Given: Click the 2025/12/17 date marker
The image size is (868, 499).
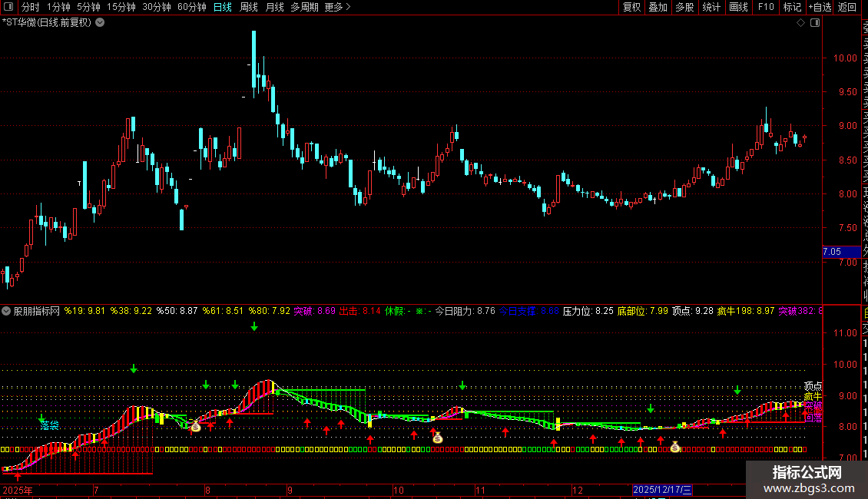Looking at the screenshot, I should pyautogui.click(x=662, y=490).
